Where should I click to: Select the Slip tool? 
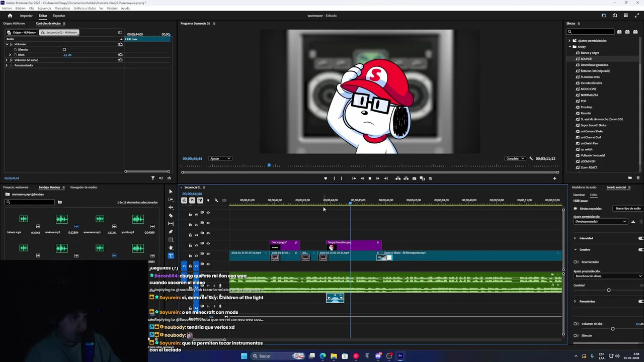(171, 224)
